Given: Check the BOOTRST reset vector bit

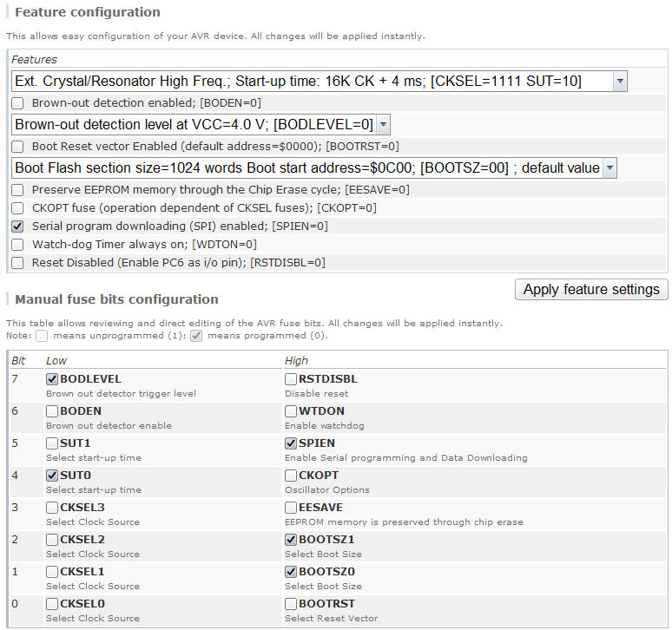Looking at the screenshot, I should pyautogui.click(x=291, y=604).
